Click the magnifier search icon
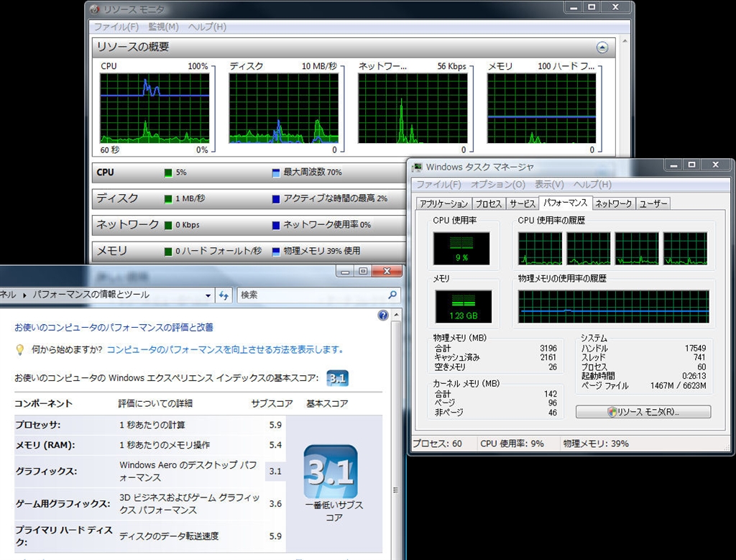 [392, 295]
